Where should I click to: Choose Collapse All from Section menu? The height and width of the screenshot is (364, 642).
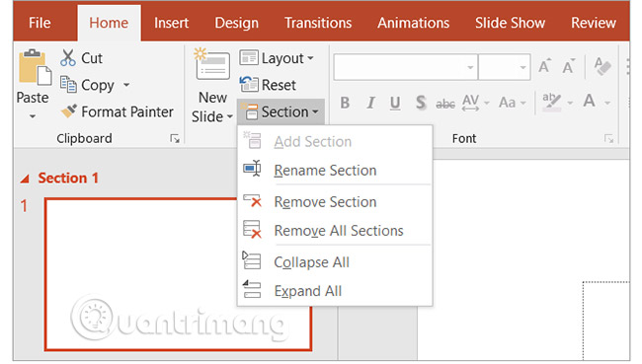click(x=335, y=261)
